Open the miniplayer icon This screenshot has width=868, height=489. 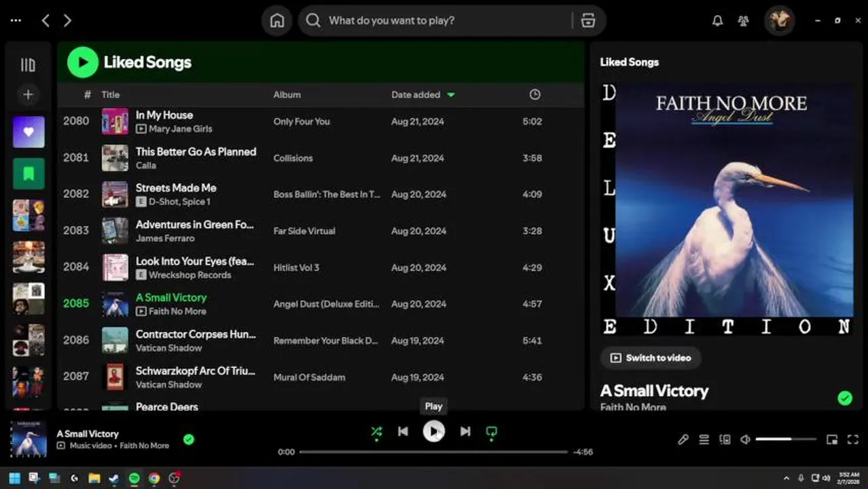coord(832,439)
